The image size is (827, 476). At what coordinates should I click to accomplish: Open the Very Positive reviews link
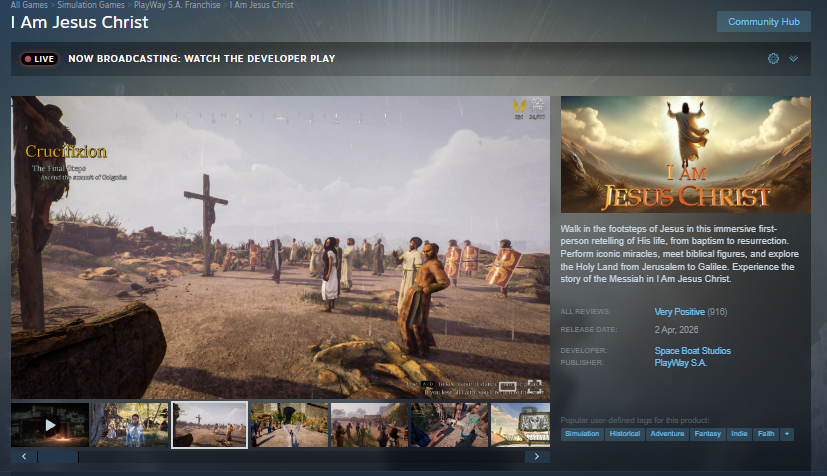tap(679, 312)
